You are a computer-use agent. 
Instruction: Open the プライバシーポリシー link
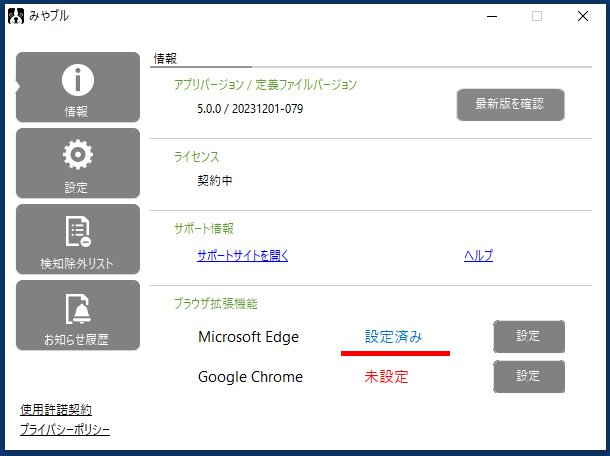click(x=65, y=430)
